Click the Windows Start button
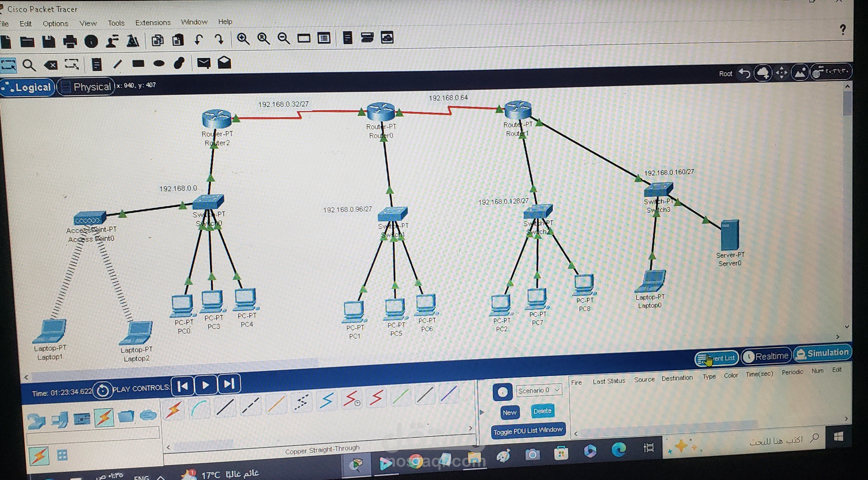 [x=838, y=437]
